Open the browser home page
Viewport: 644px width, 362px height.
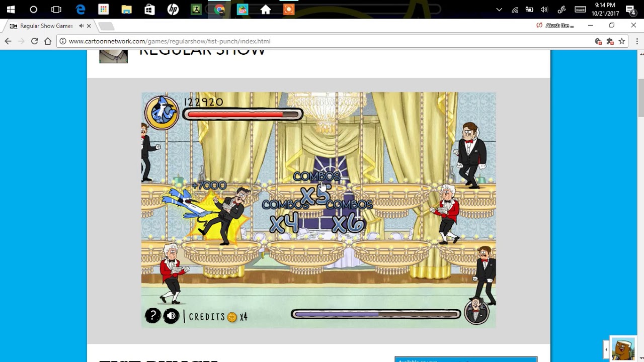click(48, 41)
